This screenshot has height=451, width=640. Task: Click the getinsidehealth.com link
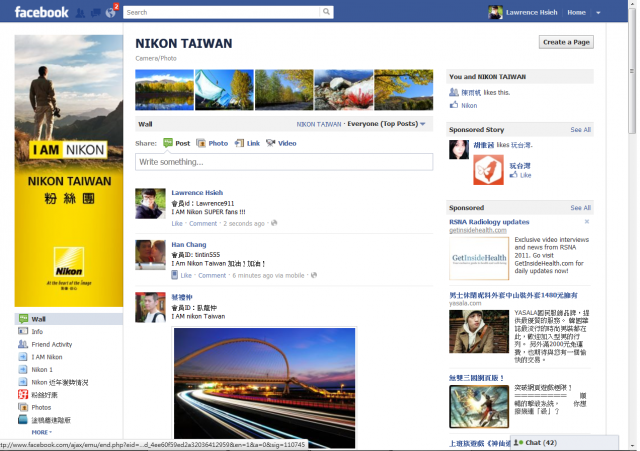coord(478,230)
